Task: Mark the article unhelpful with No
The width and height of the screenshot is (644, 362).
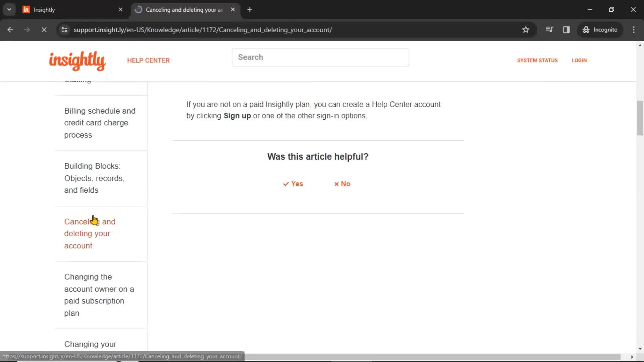Action: click(x=342, y=184)
